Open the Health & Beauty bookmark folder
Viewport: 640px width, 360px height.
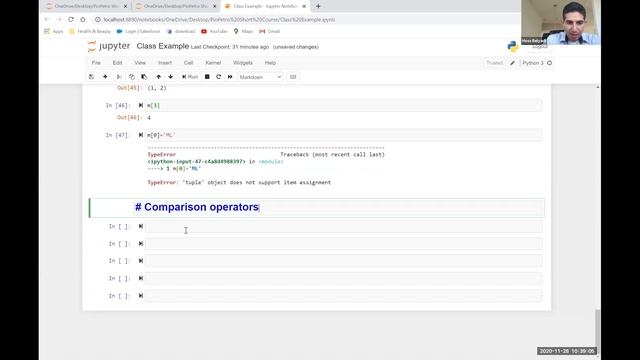pyautogui.click(x=90, y=31)
